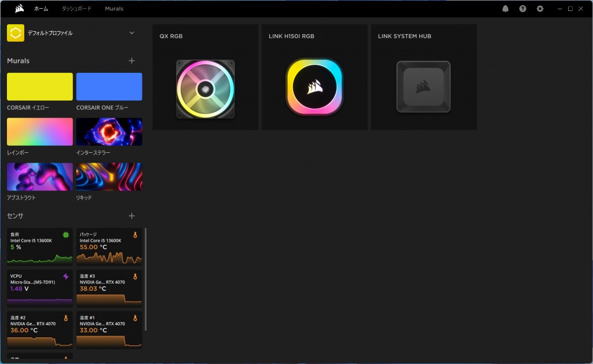Viewport: 593px width, 364px height.
Task: Click the 5 % CPU load value
Action: point(16,247)
